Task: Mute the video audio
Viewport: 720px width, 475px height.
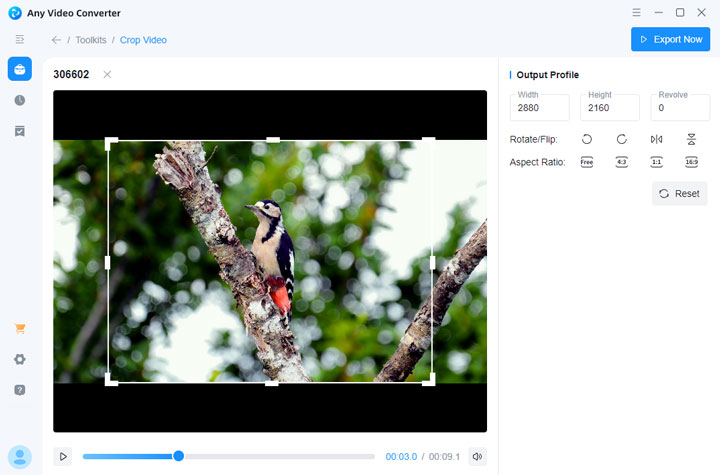Action: [x=478, y=457]
